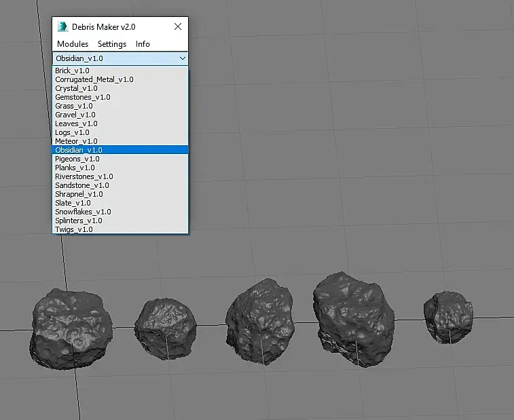Select Planks_v1.0 entry
The height and width of the screenshot is (420, 514).
click(120, 168)
